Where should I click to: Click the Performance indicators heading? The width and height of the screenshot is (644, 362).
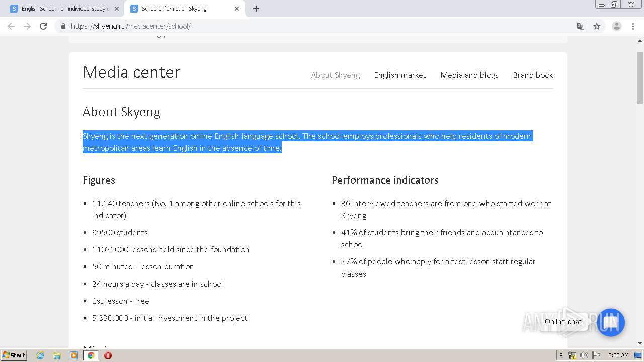click(385, 180)
